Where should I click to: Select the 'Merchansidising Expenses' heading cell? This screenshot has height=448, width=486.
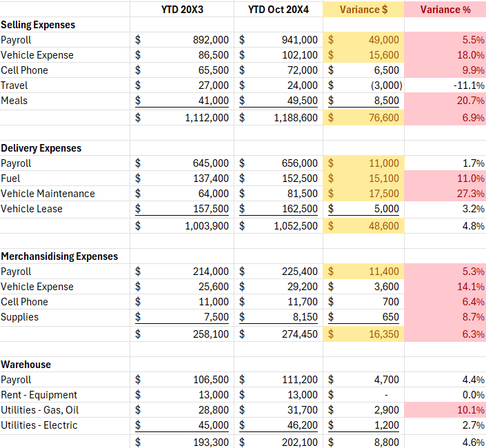[x=59, y=256]
